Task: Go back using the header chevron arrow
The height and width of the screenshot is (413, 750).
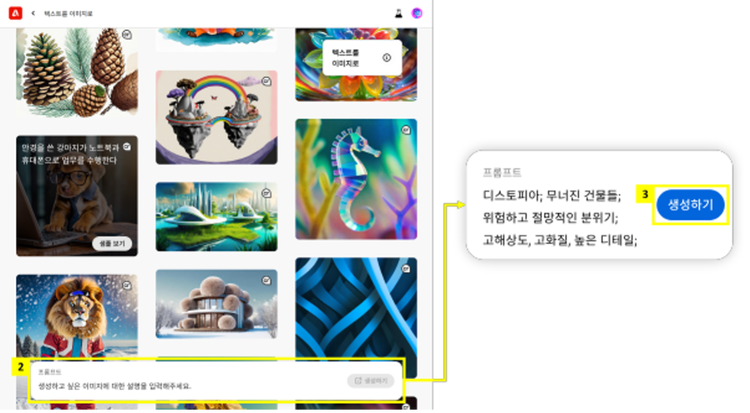Action: click(33, 13)
